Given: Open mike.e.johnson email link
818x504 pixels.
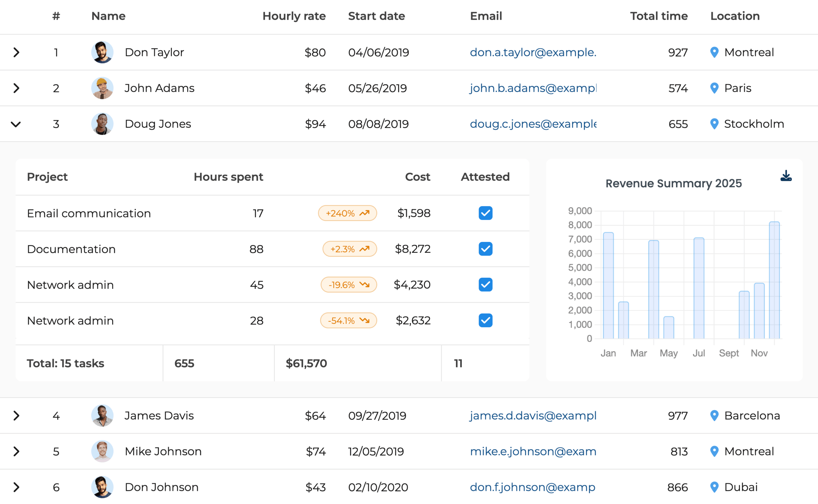Looking at the screenshot, I should pos(533,451).
